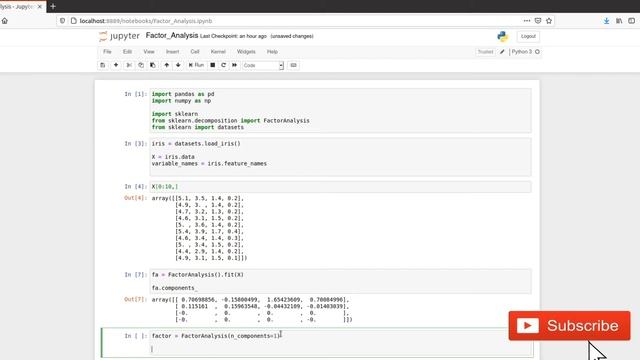Click the Last Checkpoint status text

(233, 36)
